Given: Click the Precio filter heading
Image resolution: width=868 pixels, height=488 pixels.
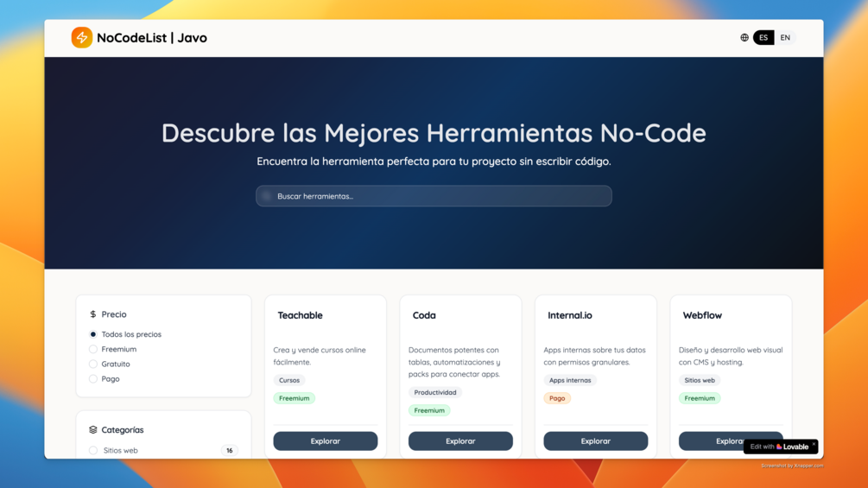Looking at the screenshot, I should click(114, 314).
